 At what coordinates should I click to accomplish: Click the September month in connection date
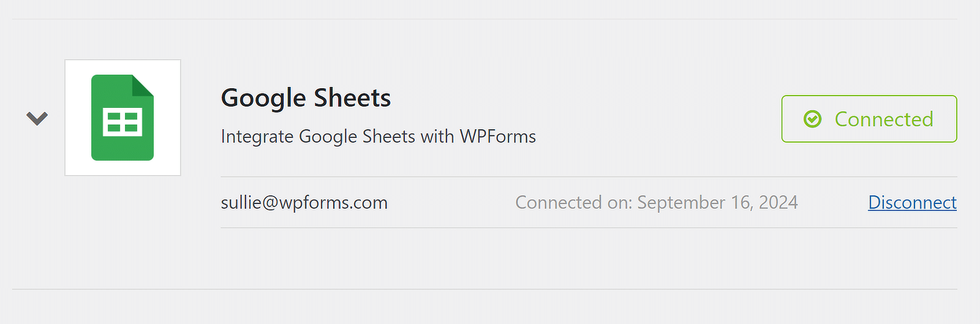point(681,202)
